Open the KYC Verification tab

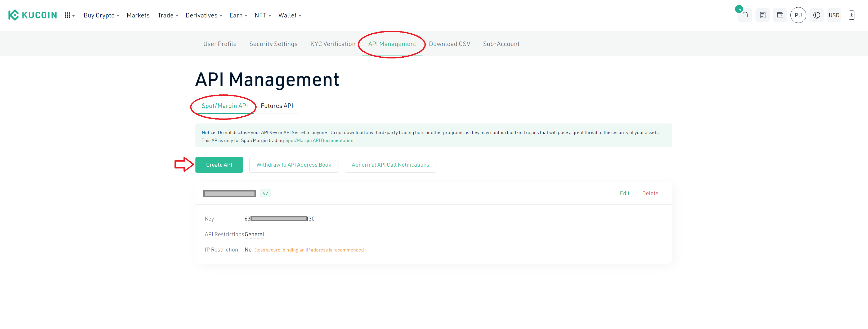(x=333, y=44)
